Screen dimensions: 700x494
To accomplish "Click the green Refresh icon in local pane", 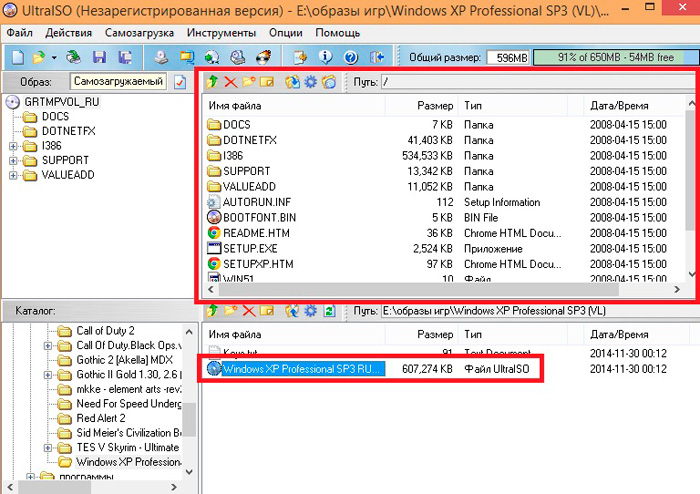I will point(329,311).
